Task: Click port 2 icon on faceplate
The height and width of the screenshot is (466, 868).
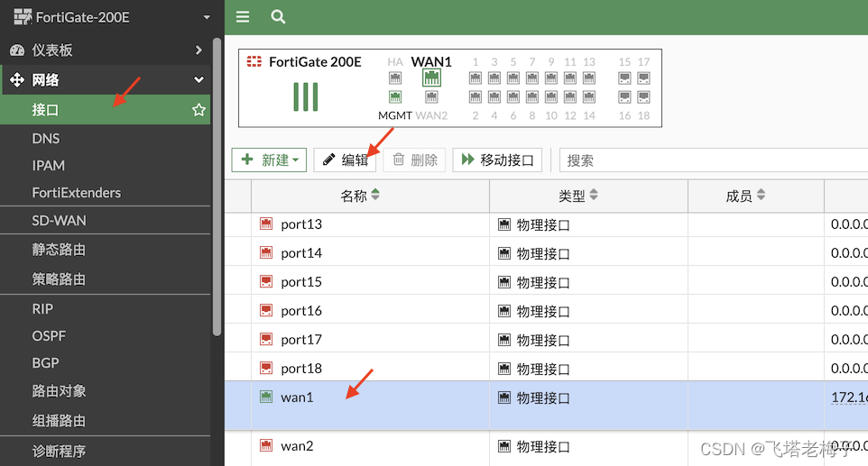Action: tap(475, 97)
